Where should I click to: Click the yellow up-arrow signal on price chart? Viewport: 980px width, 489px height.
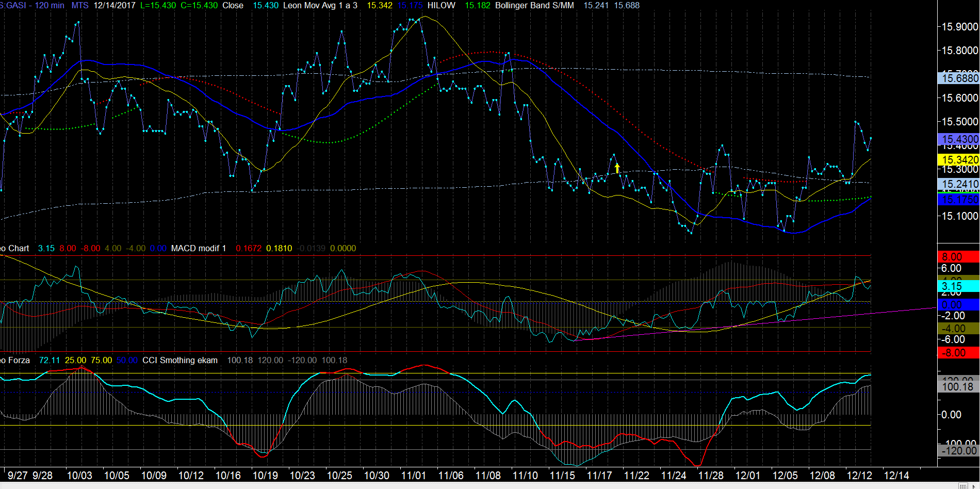[617, 168]
